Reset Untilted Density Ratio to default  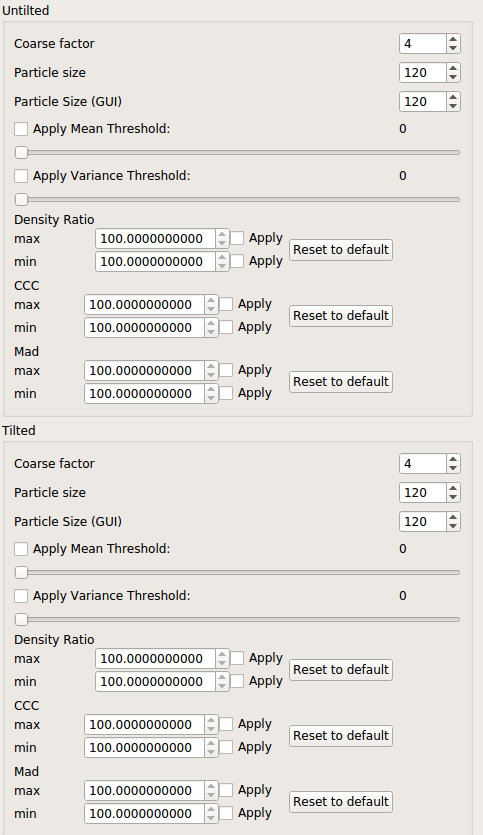pyautogui.click(x=341, y=250)
